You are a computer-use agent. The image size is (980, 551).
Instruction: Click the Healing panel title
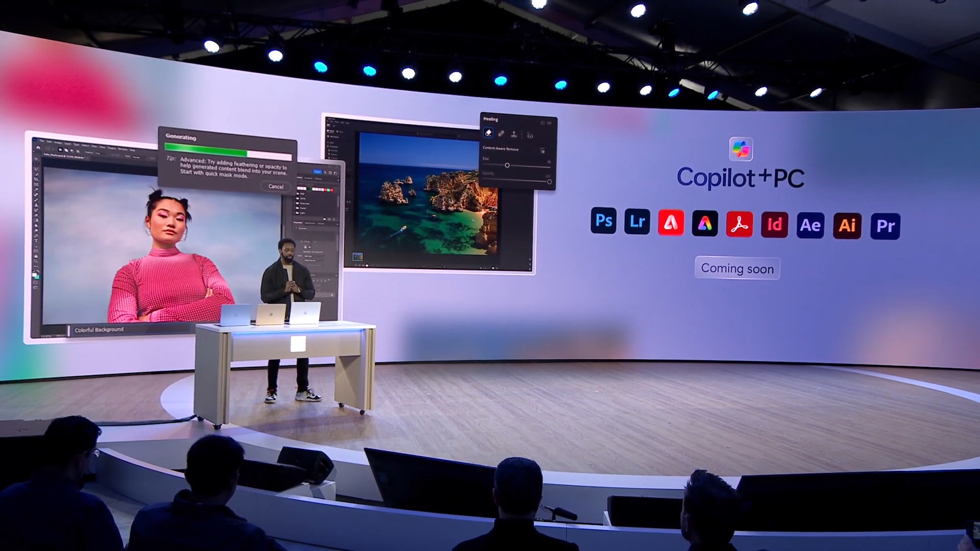[491, 119]
